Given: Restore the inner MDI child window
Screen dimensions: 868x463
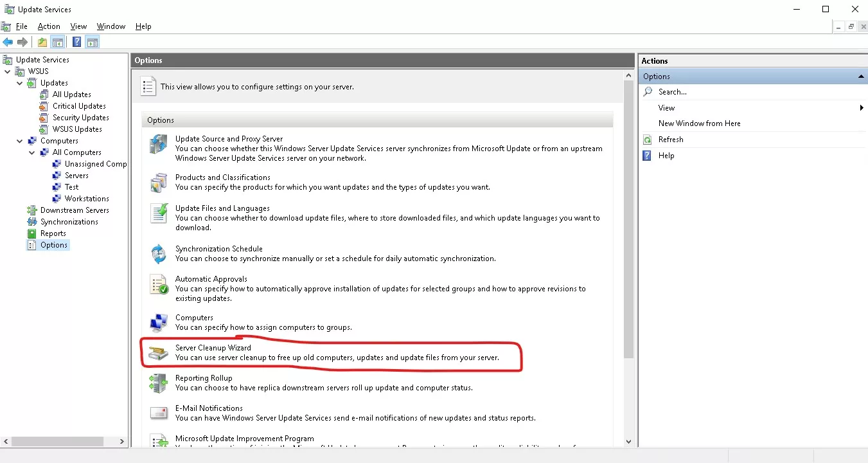Looking at the screenshot, I should [x=851, y=26].
